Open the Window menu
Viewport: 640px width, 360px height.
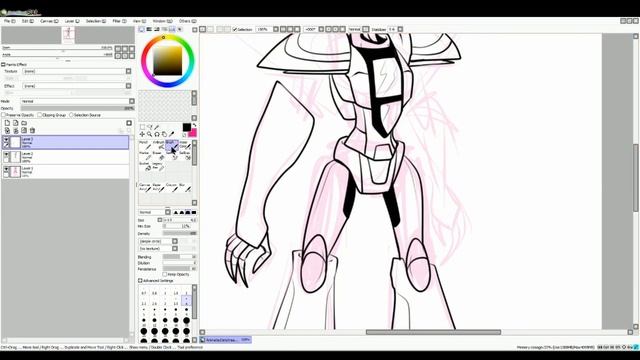point(162,21)
